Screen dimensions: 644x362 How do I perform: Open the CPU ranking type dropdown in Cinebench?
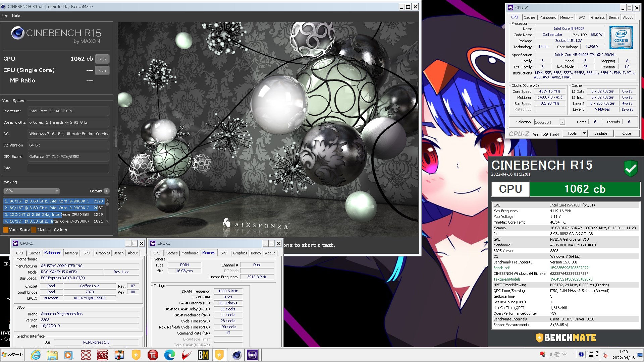(x=32, y=191)
